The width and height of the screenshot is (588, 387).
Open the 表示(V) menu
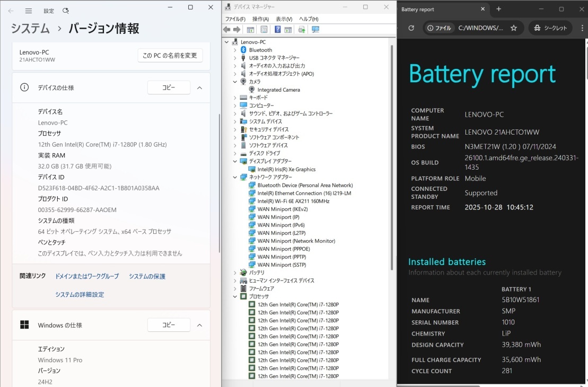coord(284,19)
